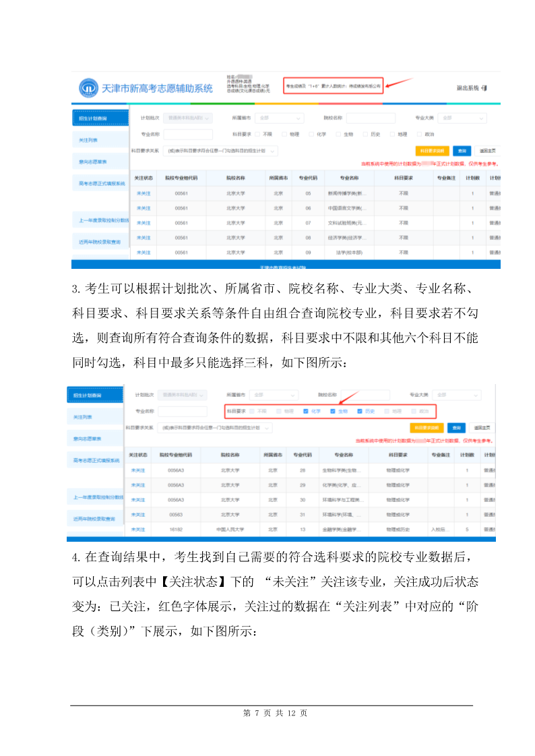The height and width of the screenshot is (756, 535).
Task: Click 未关注 for the 生物科学类 row
Action: click(x=137, y=470)
